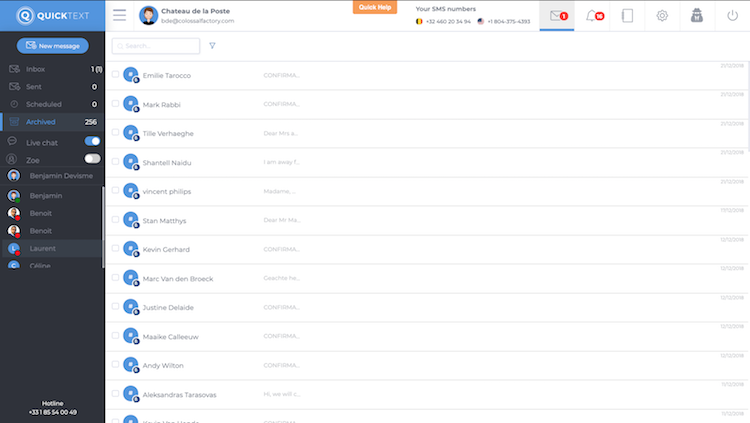The image size is (750, 423).
Task: Click the filter funnel icon
Action: tap(213, 45)
